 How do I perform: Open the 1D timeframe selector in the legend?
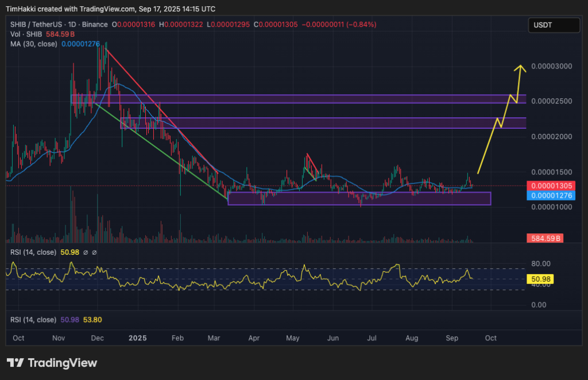71,25
